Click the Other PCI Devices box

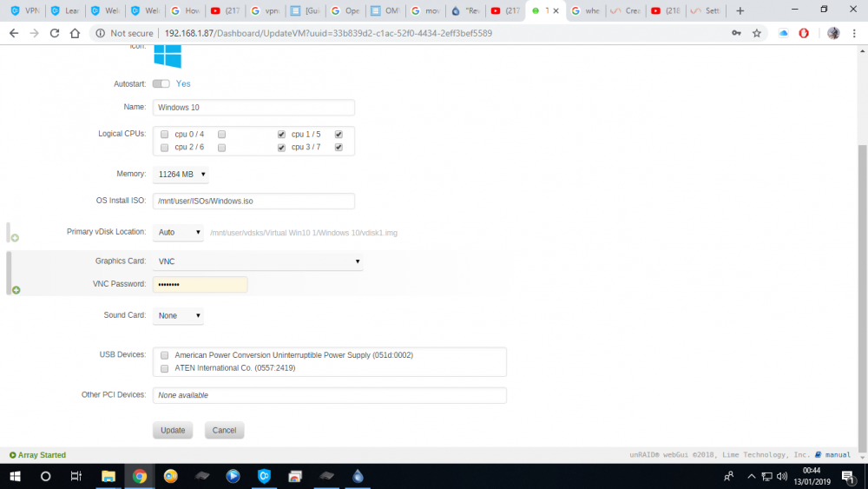coord(329,395)
